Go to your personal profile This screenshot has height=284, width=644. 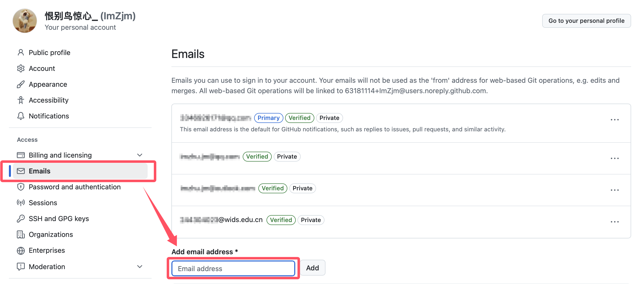point(586,21)
